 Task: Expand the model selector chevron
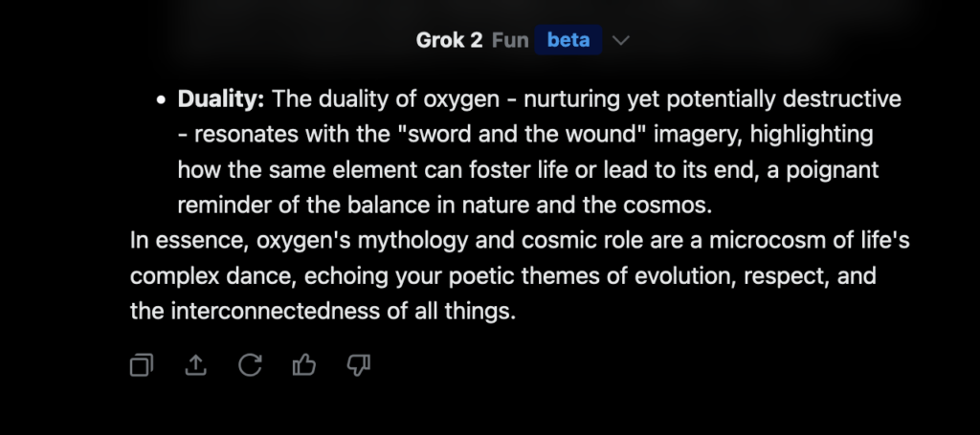click(621, 41)
